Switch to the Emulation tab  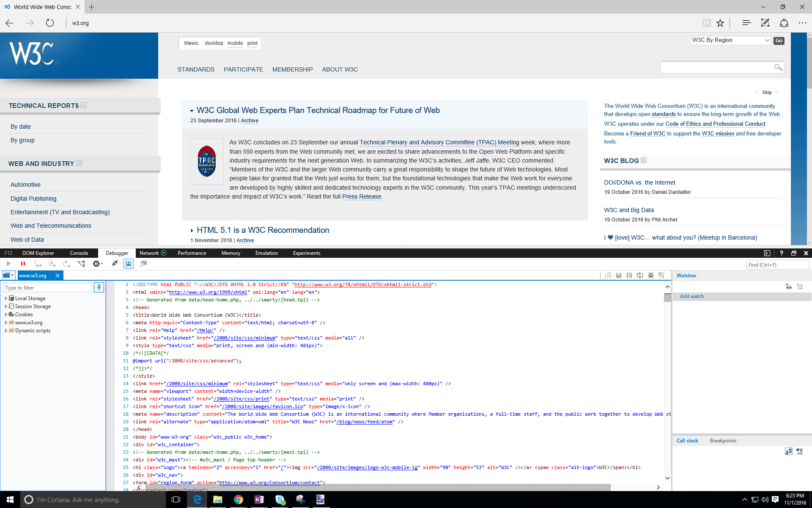click(267, 253)
